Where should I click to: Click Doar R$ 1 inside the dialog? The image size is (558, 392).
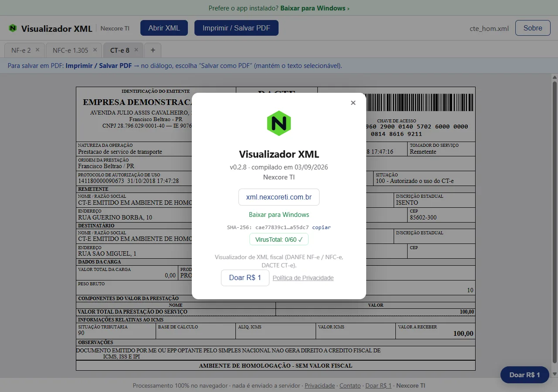coord(245,278)
